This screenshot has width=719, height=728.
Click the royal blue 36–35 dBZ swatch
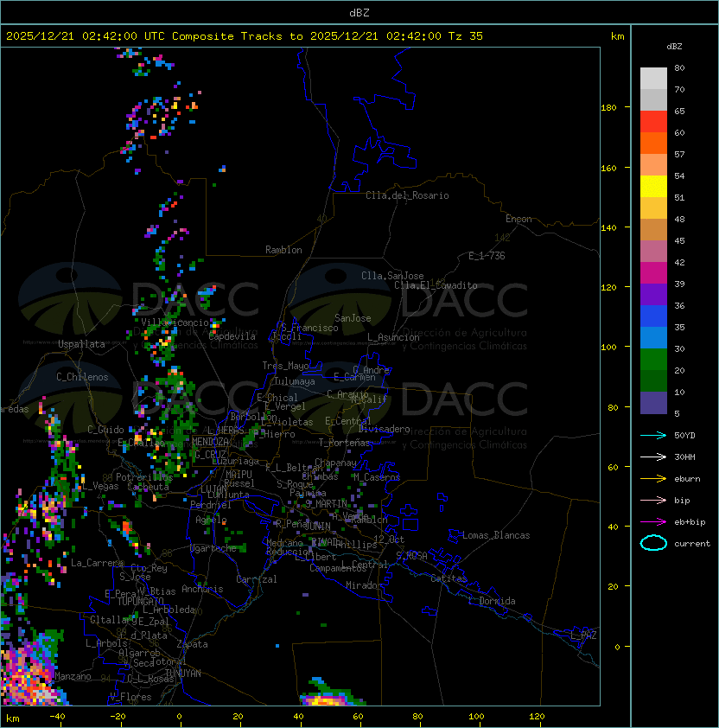point(653,316)
